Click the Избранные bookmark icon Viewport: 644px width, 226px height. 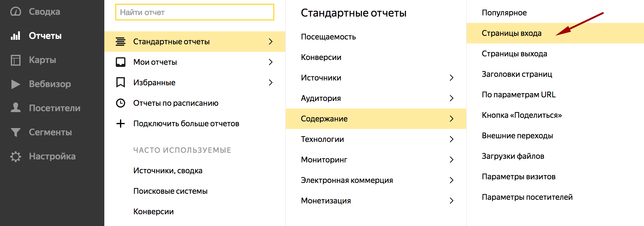pos(121,82)
